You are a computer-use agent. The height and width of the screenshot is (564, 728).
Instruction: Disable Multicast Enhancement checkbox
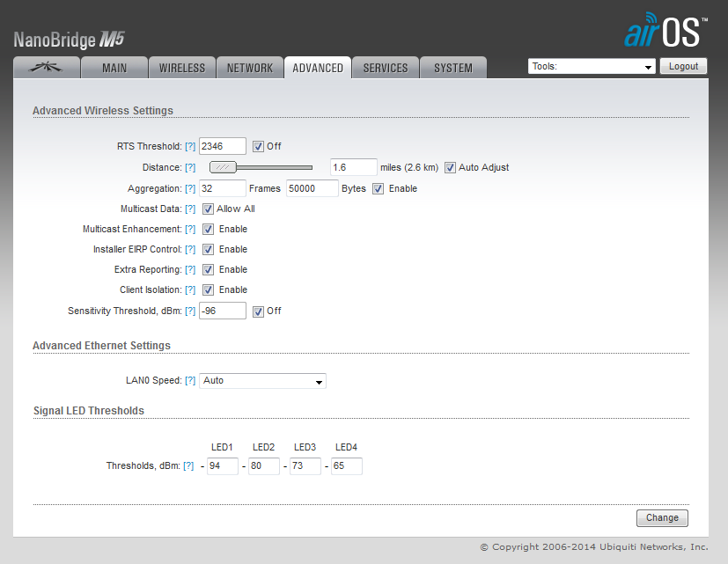(208, 230)
